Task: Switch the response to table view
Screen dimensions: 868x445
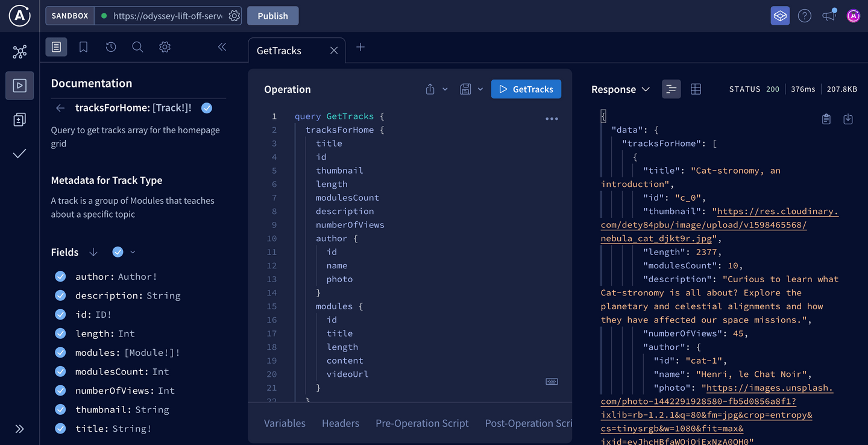Action: coord(696,89)
